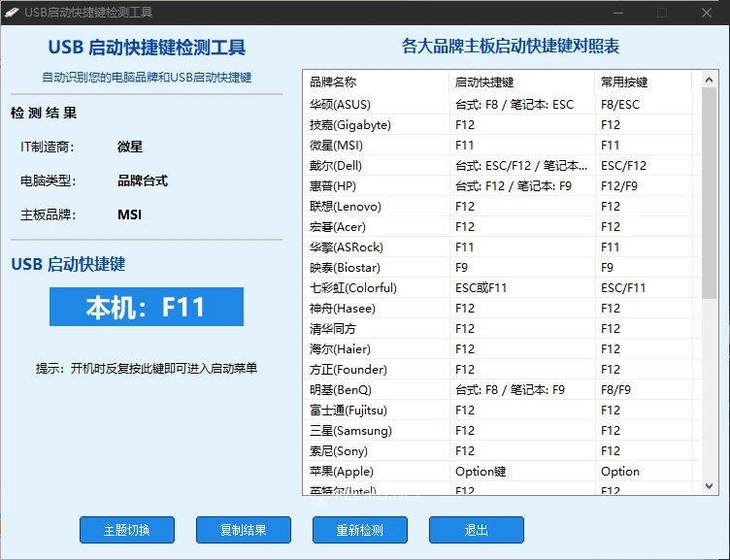Select the 联想(Lenovo) row
Image resolution: width=730 pixels, height=560 pixels.
click(502, 206)
